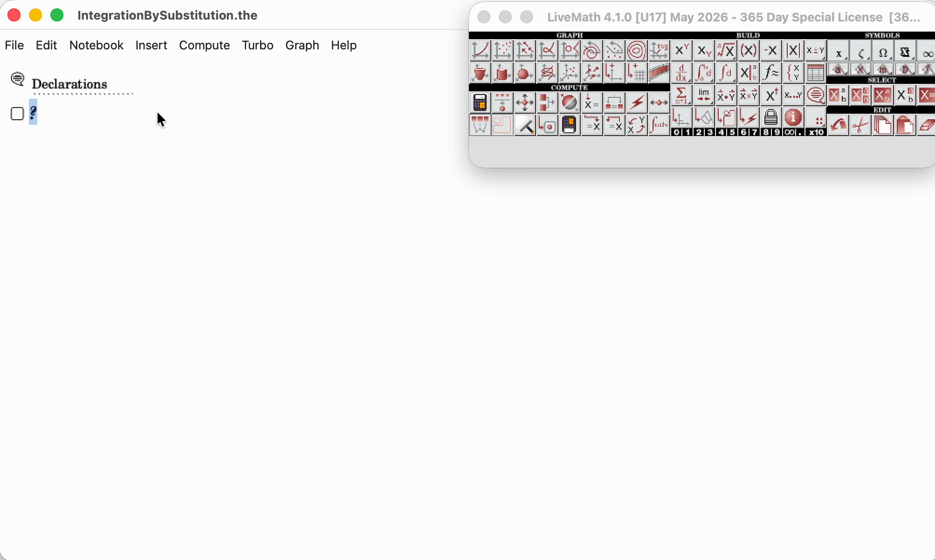Open the root of X build dropdown
The image size is (935, 560).
726,50
